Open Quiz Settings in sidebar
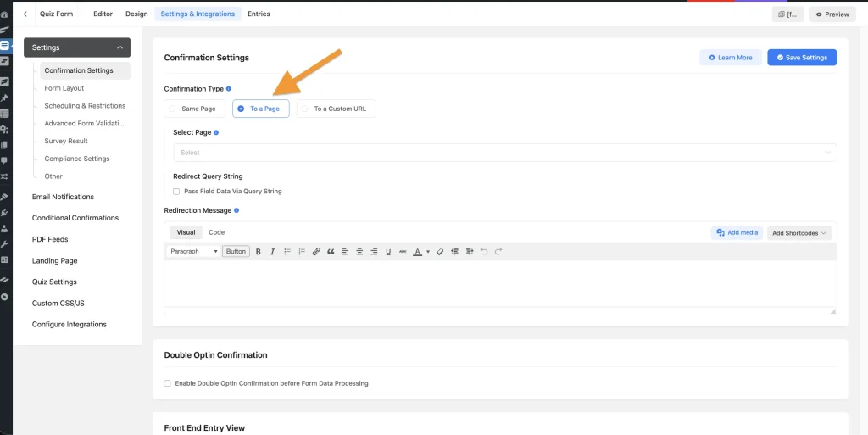Screen dimensions: 868x435 pos(54,282)
